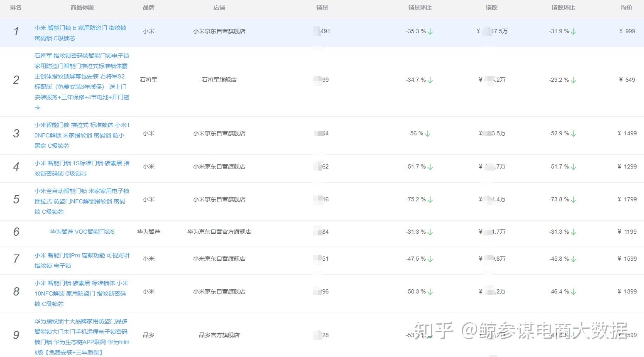644x357 pixels.
Task: Click the 销额 column header
Action: point(492,7)
